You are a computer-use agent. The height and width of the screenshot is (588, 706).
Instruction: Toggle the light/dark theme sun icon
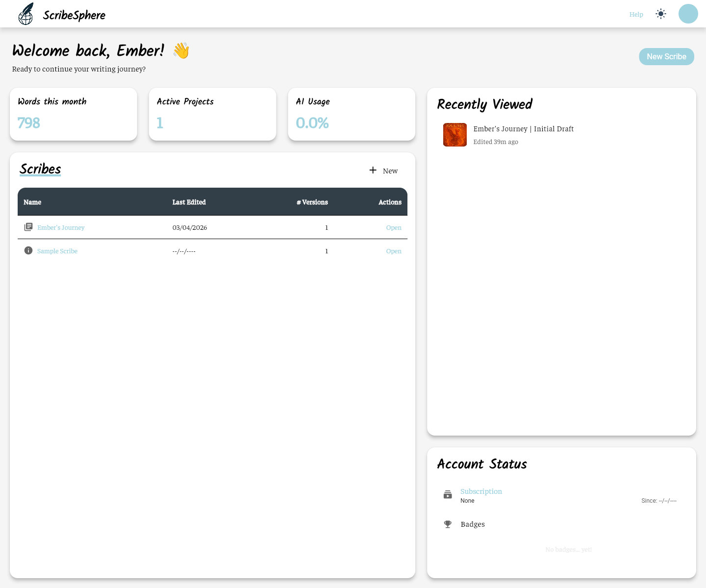(x=661, y=14)
